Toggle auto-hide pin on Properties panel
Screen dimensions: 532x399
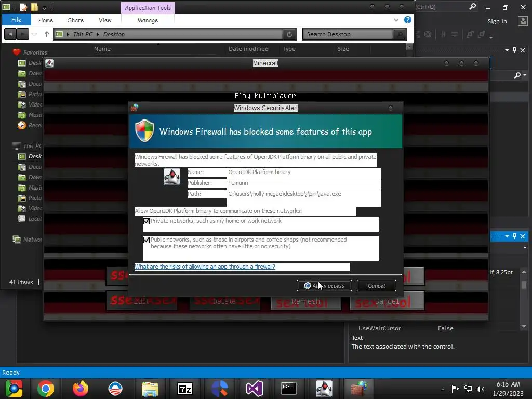[x=515, y=236]
